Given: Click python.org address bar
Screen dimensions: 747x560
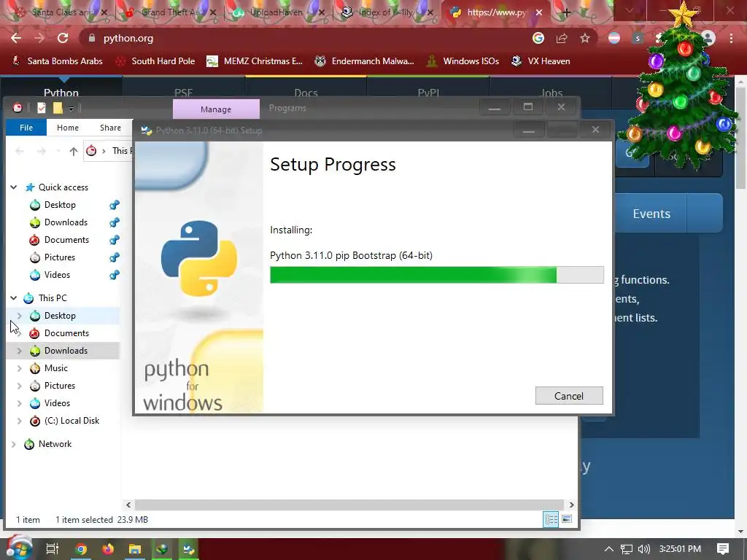Looking at the screenshot, I should coord(305,38).
